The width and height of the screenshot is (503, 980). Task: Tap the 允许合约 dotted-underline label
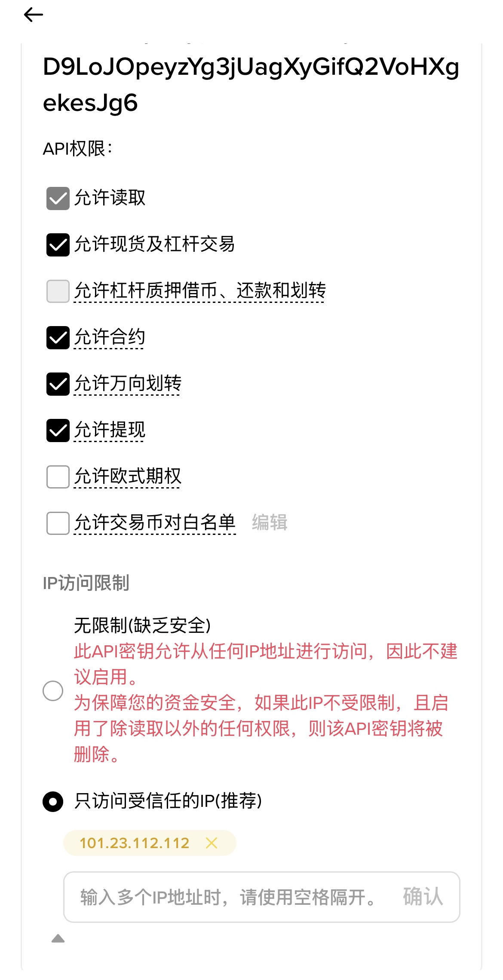tap(110, 337)
